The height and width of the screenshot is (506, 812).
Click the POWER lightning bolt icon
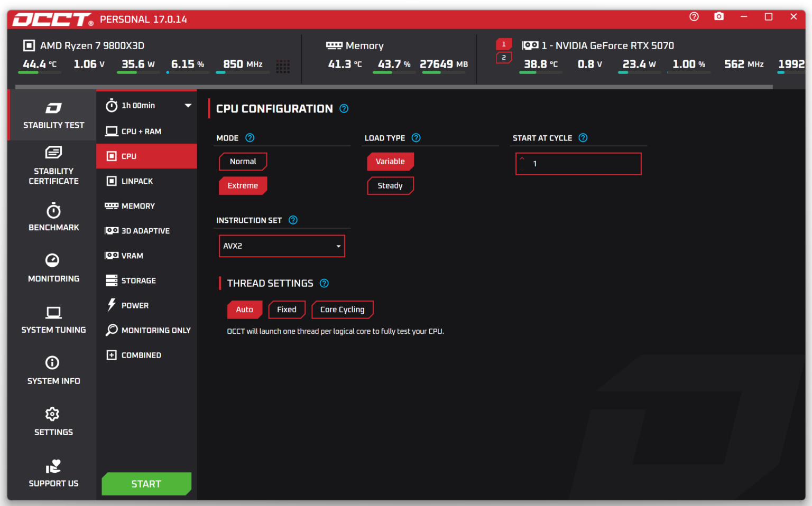click(x=112, y=305)
